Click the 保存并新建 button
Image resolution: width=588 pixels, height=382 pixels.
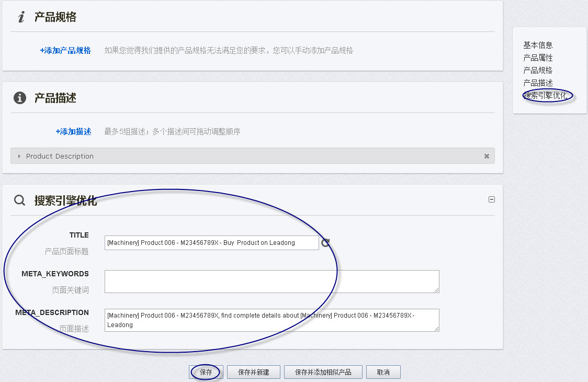pyautogui.click(x=253, y=372)
